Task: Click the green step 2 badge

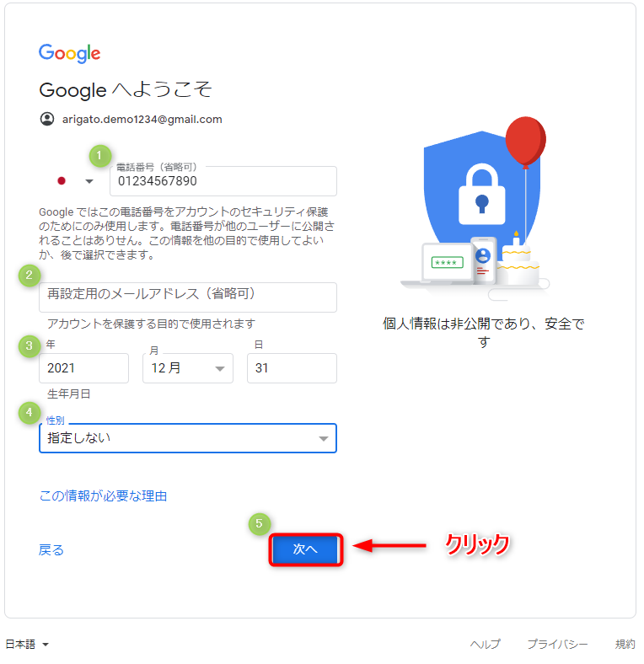Action: [x=30, y=276]
